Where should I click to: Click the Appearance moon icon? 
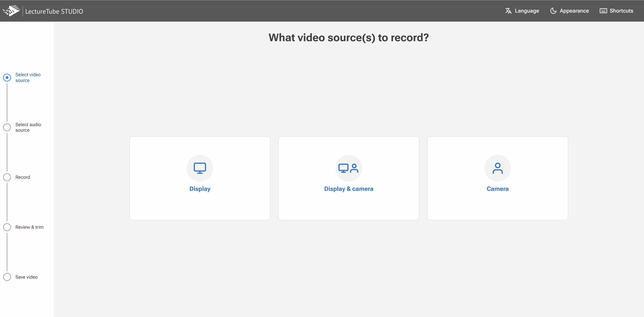[x=553, y=11]
